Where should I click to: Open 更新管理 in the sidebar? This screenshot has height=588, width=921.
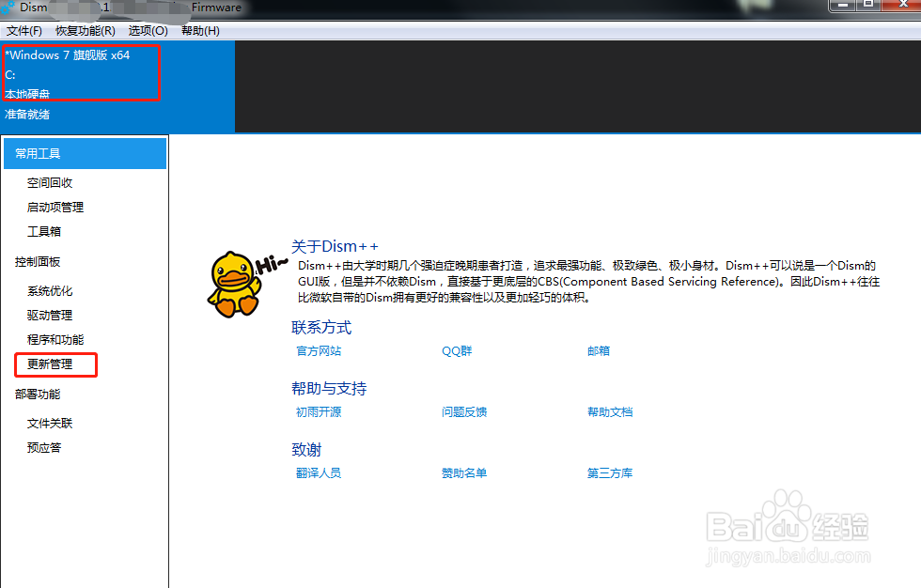point(50,364)
